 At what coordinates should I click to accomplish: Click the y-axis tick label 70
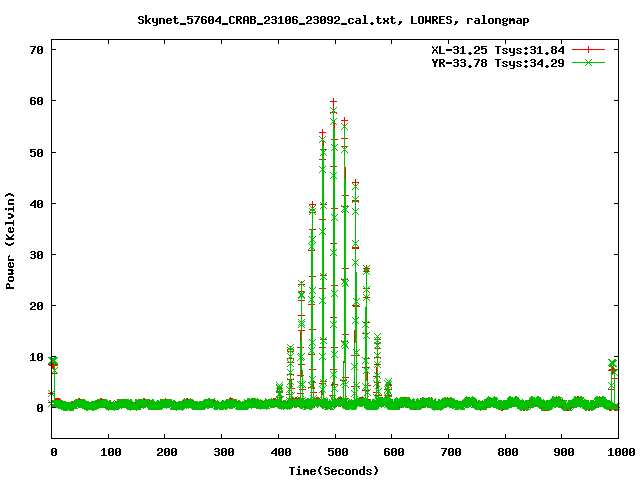coord(36,50)
